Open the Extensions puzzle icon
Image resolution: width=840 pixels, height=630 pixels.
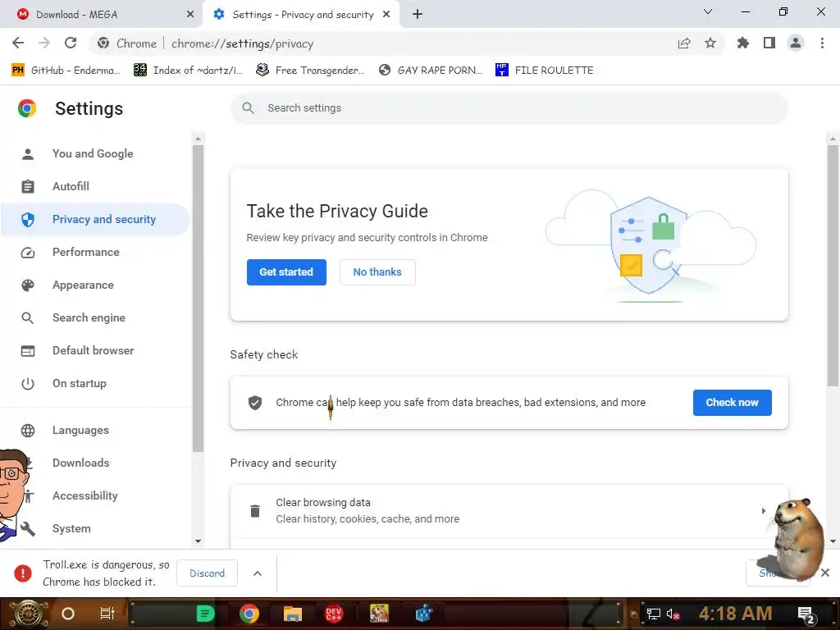[743, 43]
